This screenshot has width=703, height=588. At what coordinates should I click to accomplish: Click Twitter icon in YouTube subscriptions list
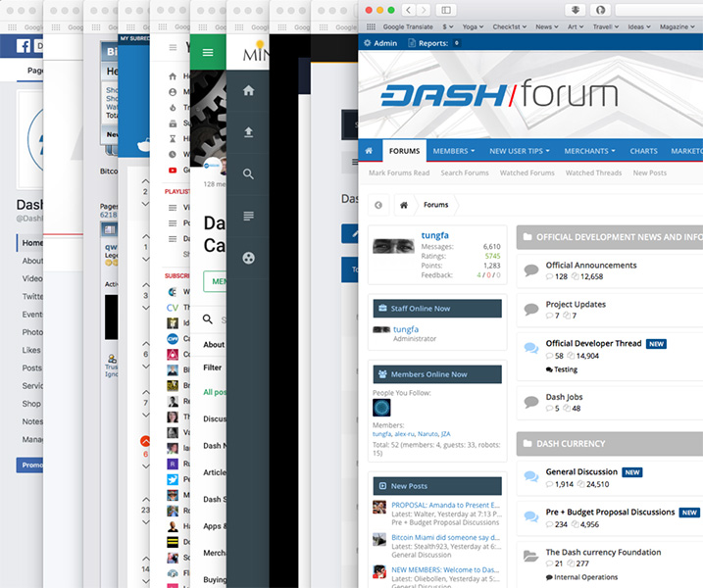tap(173, 479)
